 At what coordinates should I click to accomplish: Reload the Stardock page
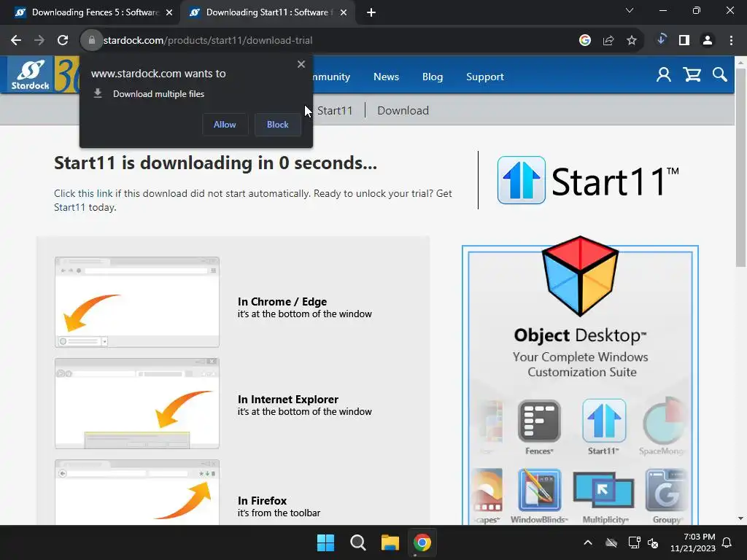point(63,41)
